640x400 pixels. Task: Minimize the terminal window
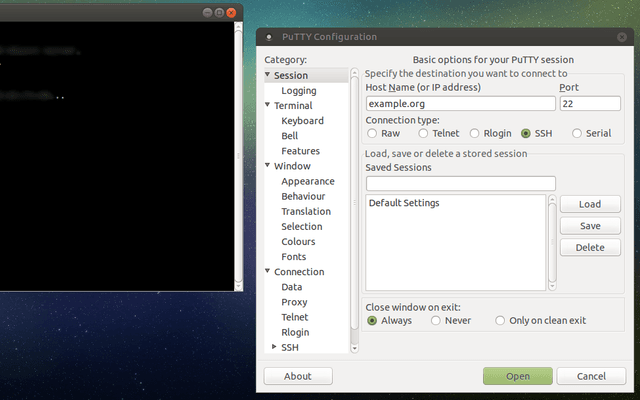point(207,13)
